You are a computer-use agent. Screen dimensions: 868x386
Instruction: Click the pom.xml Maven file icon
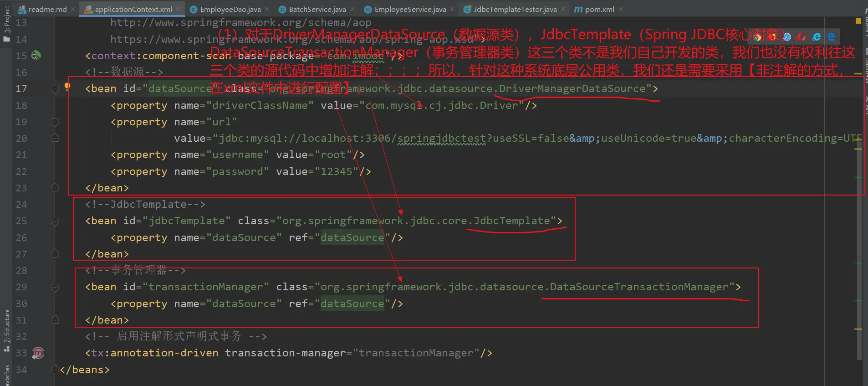[x=578, y=10]
